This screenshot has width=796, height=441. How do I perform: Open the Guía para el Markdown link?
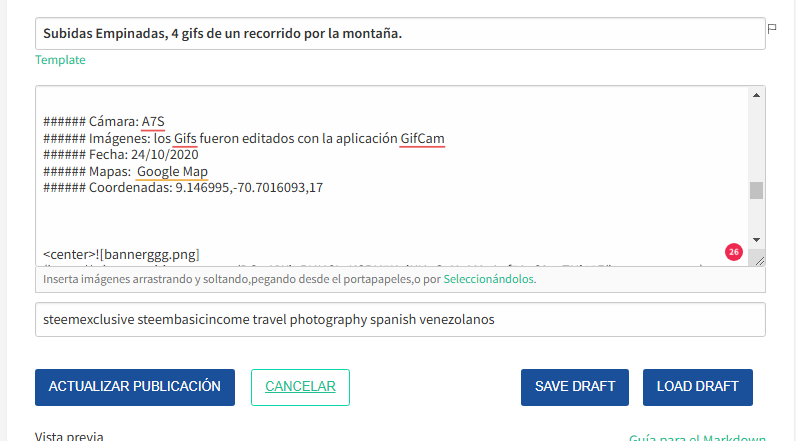697,437
